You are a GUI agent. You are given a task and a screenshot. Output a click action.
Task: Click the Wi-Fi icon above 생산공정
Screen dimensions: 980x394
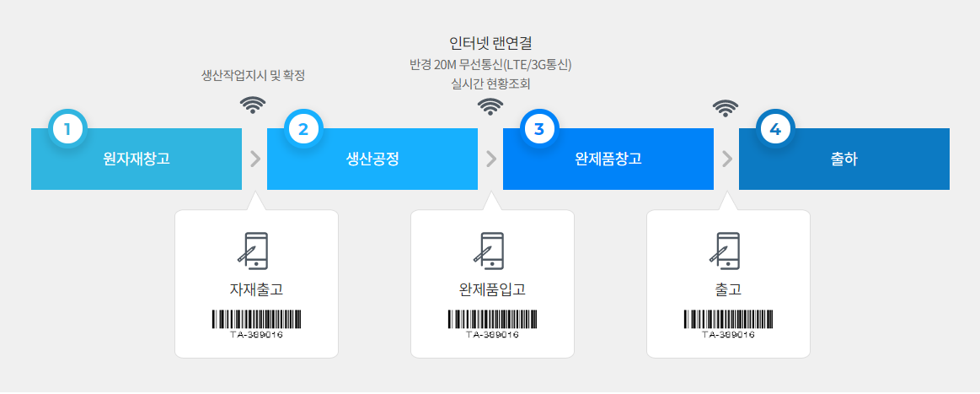click(x=253, y=105)
